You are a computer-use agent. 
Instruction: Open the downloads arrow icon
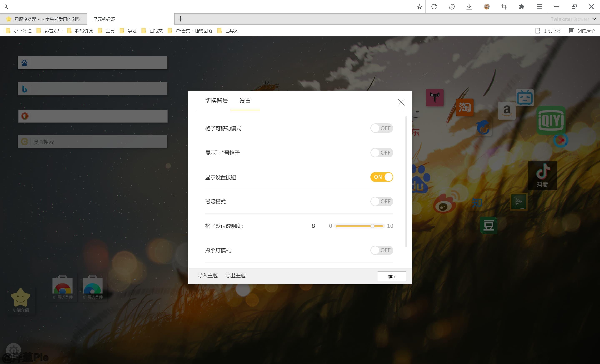coord(469,7)
